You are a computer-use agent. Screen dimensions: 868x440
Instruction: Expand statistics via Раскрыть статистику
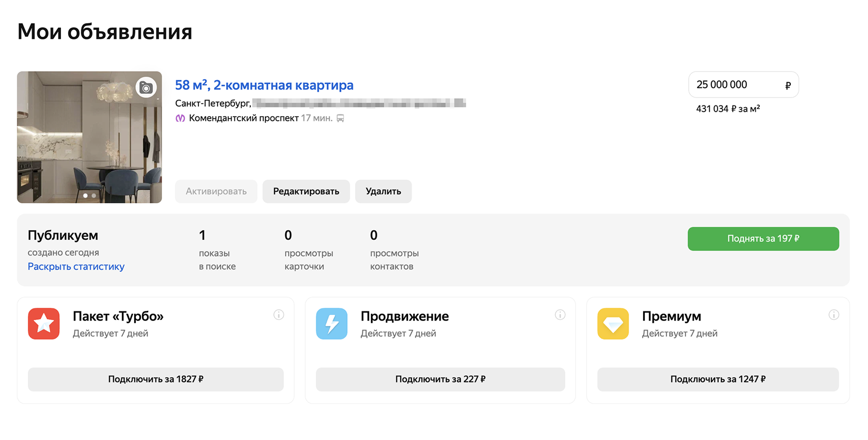coord(76,266)
